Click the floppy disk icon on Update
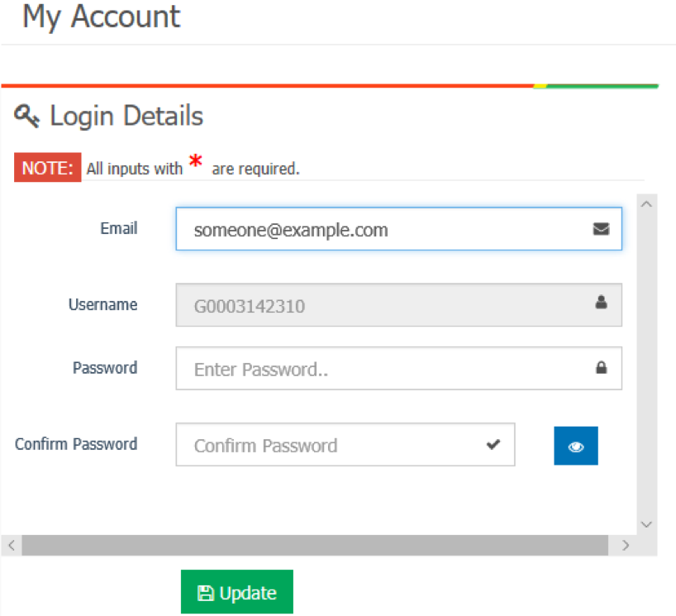Screen dimensions: 676x616 206,593
